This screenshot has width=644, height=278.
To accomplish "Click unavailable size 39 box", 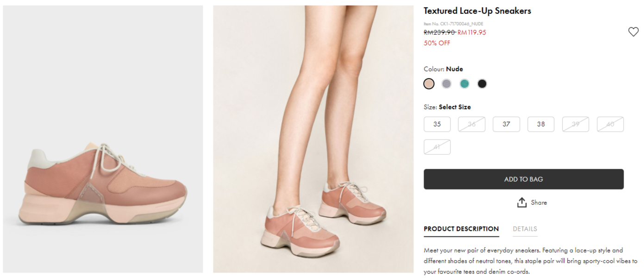I will (x=575, y=124).
